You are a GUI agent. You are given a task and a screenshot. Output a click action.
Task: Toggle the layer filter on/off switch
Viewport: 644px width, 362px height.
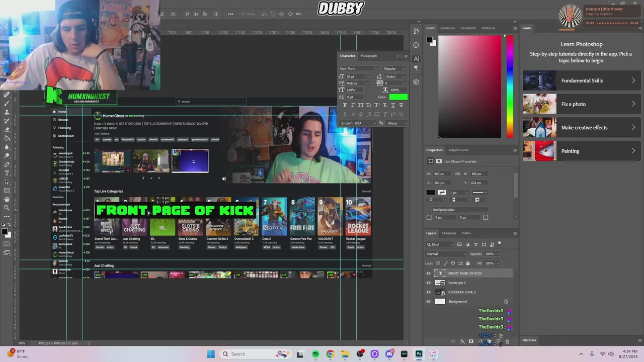coord(500,244)
